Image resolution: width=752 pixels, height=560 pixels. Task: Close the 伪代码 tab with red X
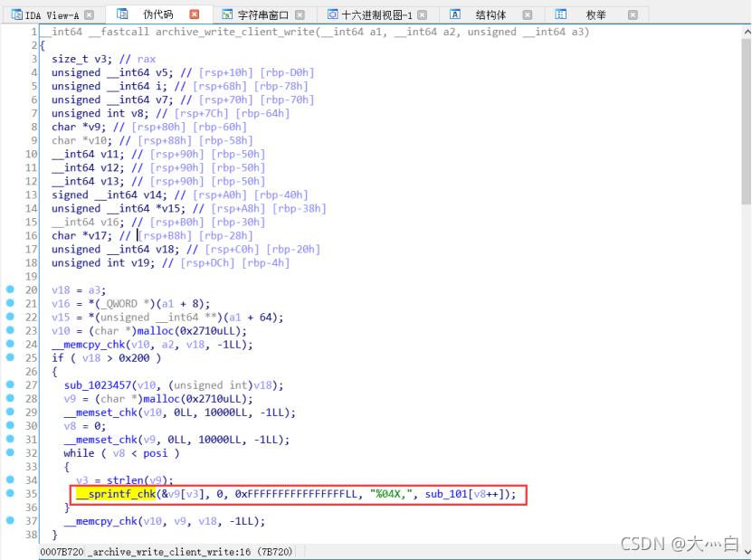[x=195, y=14]
